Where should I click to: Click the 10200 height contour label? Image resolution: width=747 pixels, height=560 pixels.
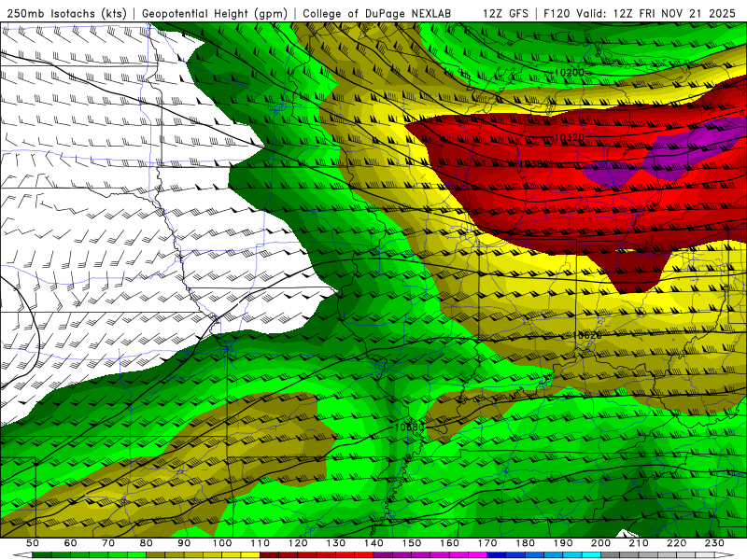coord(570,73)
